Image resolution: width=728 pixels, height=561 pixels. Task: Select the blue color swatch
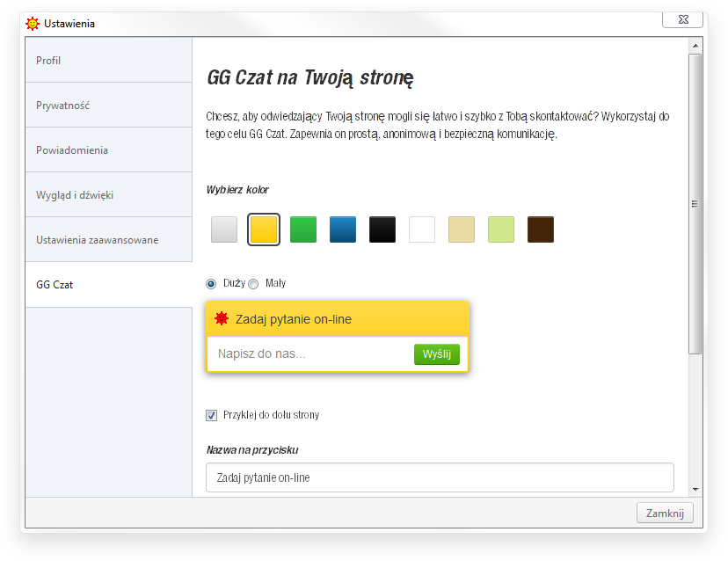pos(343,229)
